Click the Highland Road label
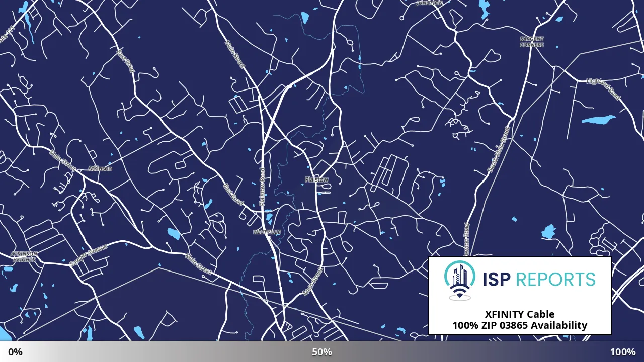Image resolution: width=644 pixels, height=362 pixels. (x=604, y=88)
